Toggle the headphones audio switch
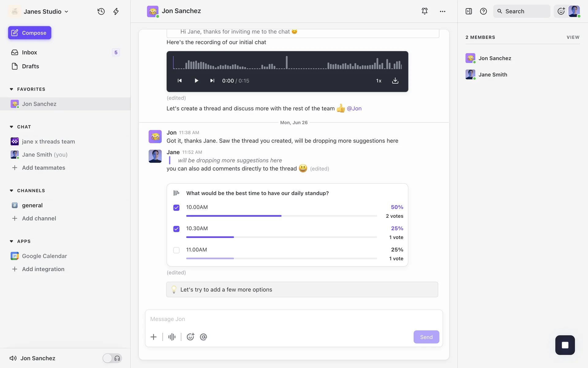 (112, 358)
